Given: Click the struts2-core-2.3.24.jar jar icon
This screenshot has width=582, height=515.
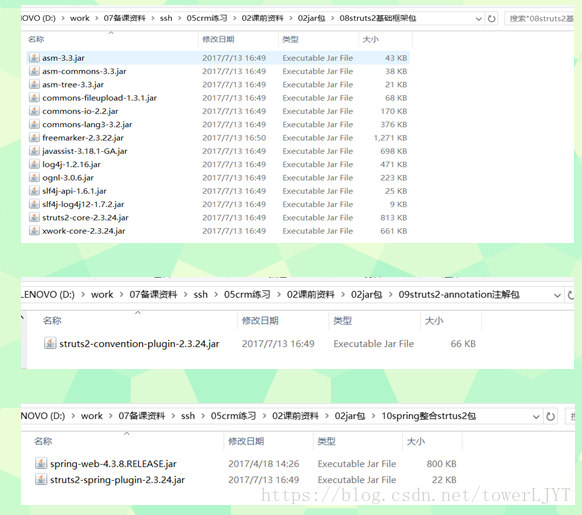Looking at the screenshot, I should [x=34, y=218].
